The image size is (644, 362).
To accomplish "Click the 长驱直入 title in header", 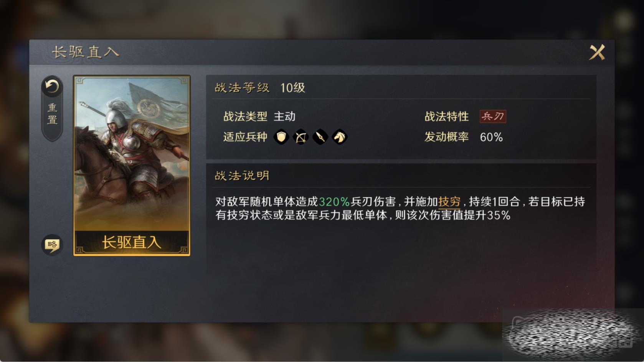I will tap(86, 52).
